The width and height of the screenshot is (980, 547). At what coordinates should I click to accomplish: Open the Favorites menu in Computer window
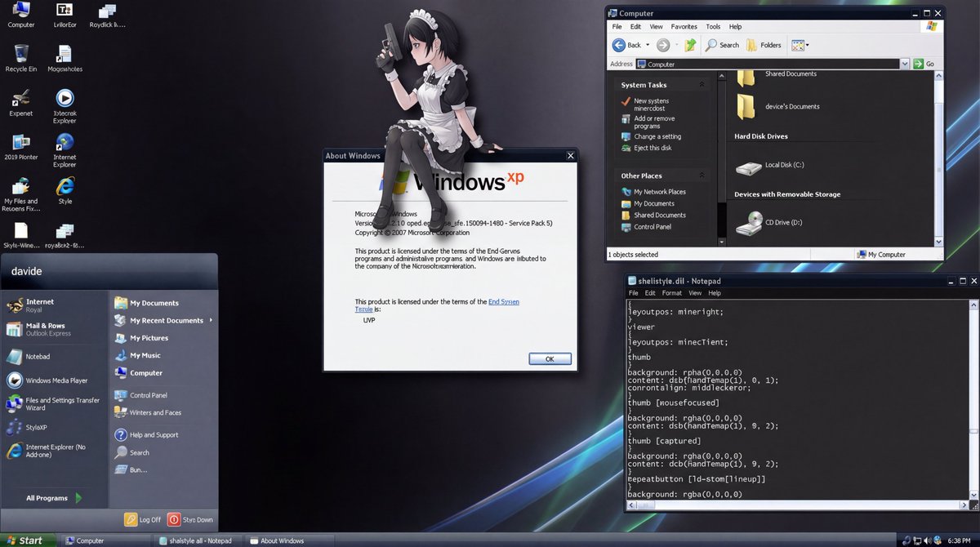[x=684, y=27]
